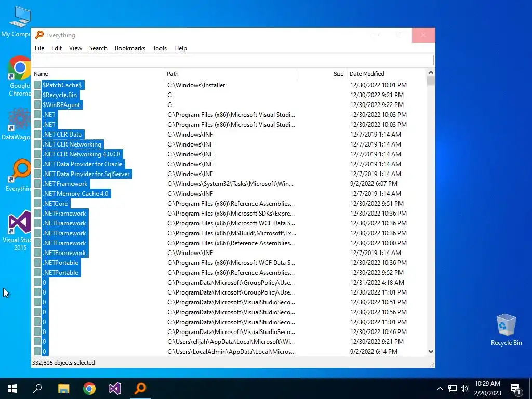Select the Google Chrome desktop shortcut

tap(19, 76)
